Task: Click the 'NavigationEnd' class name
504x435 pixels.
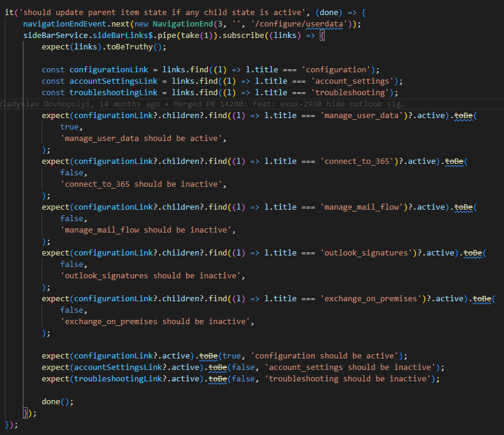Action: click(x=183, y=24)
